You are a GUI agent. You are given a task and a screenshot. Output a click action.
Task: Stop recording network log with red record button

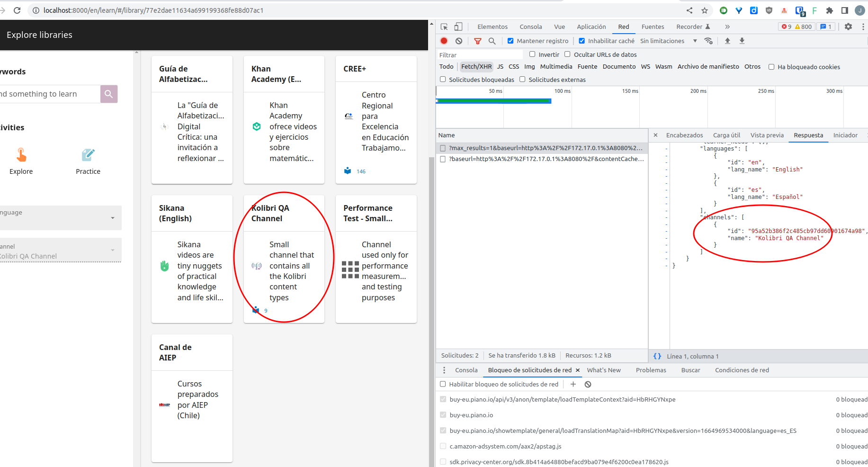point(444,41)
